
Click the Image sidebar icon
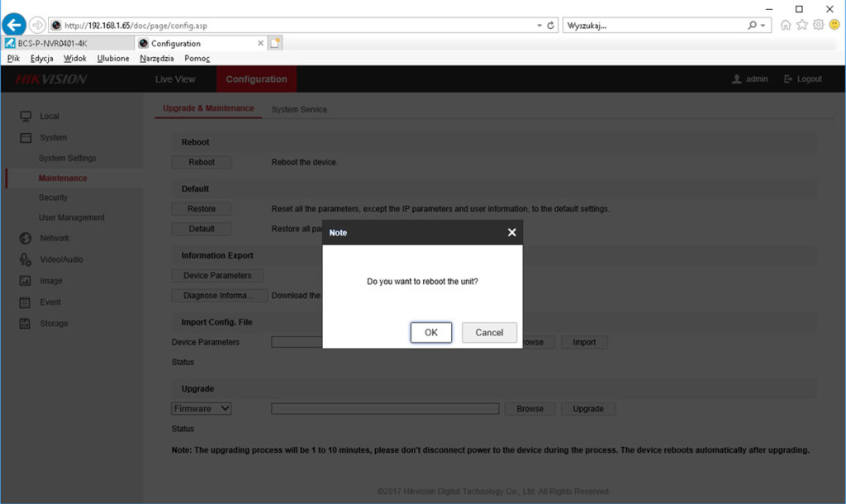(x=24, y=280)
